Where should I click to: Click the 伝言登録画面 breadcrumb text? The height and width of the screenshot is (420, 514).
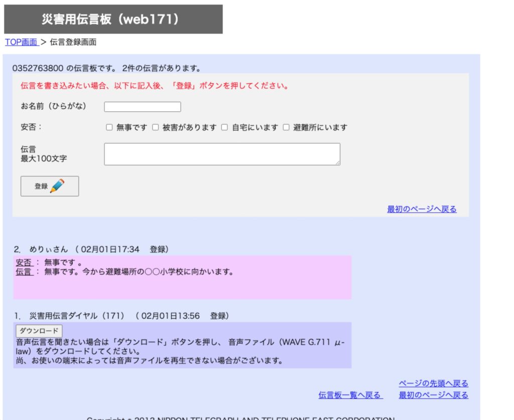click(73, 42)
